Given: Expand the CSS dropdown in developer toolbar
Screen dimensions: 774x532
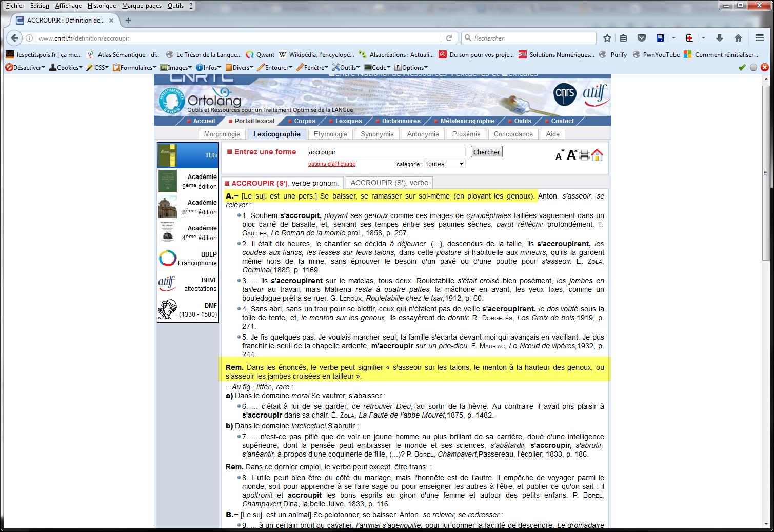Looking at the screenshot, I should 97,67.
